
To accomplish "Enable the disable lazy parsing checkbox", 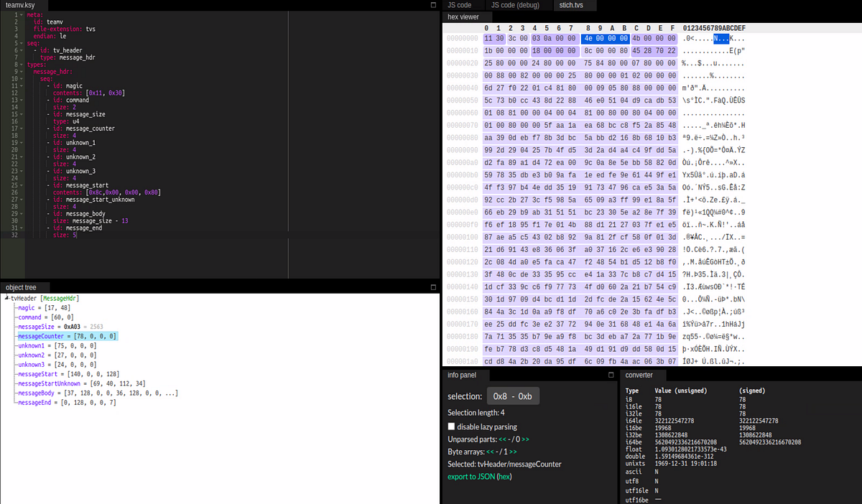I will [451, 426].
